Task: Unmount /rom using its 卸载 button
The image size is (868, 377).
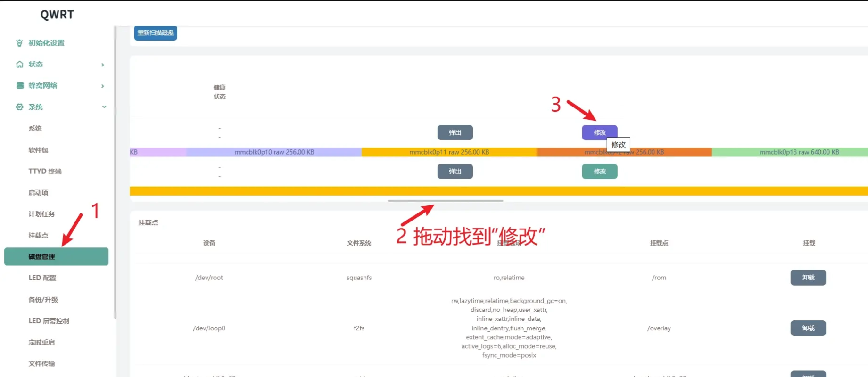Action: pos(808,278)
